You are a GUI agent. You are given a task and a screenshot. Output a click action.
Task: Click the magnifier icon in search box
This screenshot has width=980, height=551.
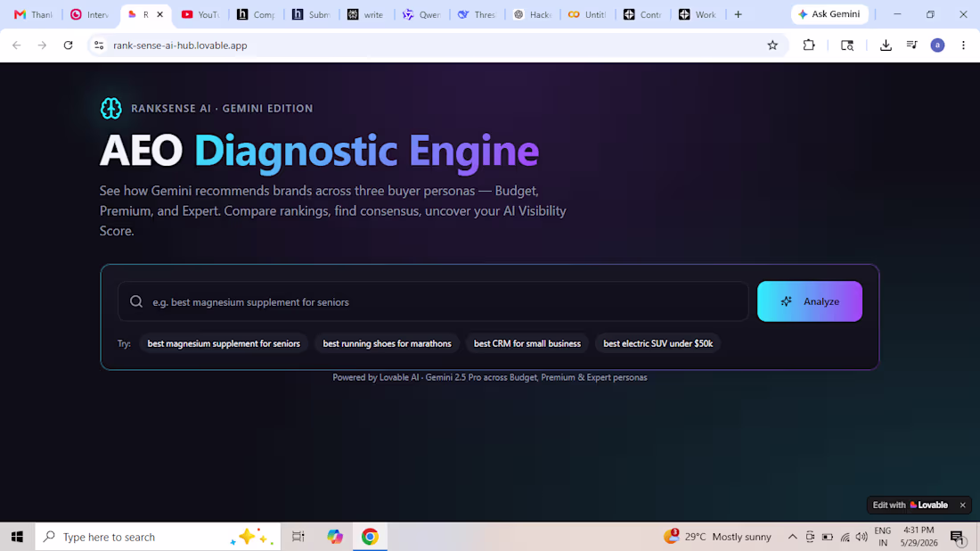(136, 301)
